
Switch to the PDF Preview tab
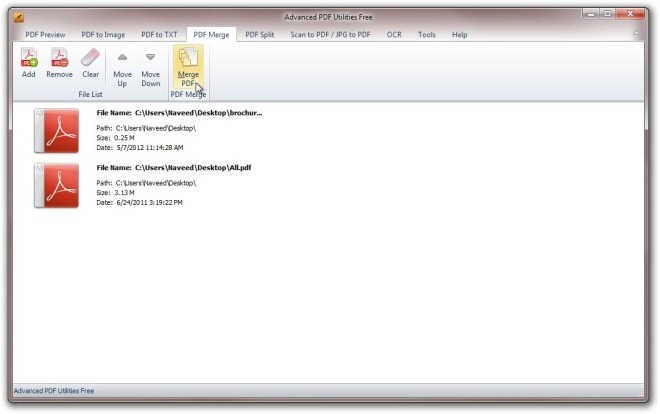click(45, 34)
